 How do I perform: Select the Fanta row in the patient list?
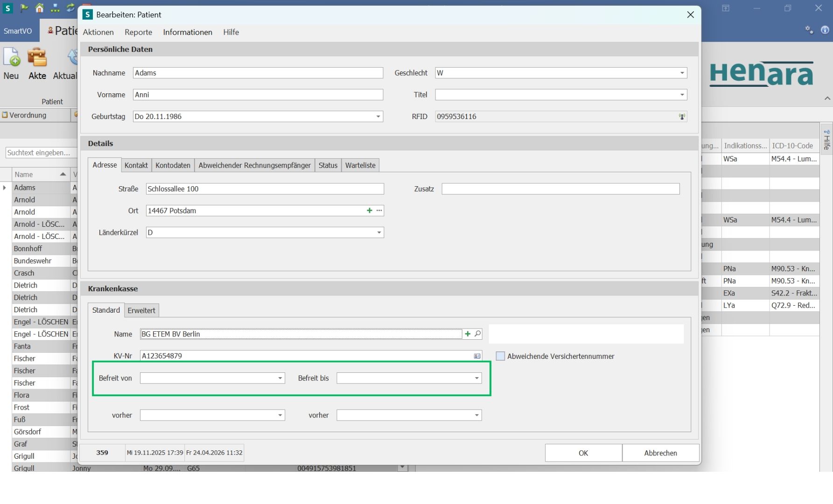(41, 346)
